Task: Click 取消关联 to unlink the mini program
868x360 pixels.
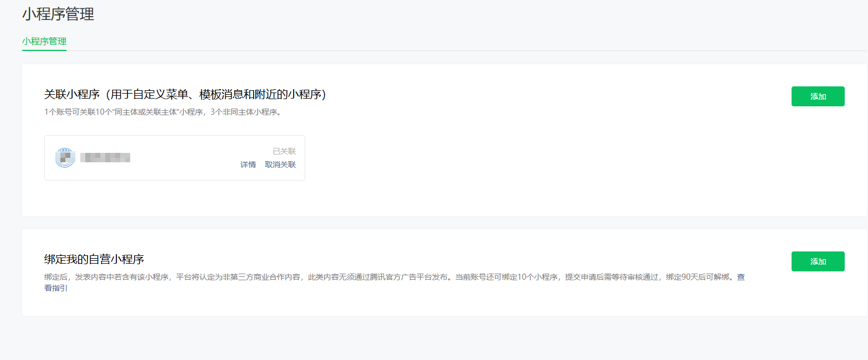Action: (x=280, y=164)
